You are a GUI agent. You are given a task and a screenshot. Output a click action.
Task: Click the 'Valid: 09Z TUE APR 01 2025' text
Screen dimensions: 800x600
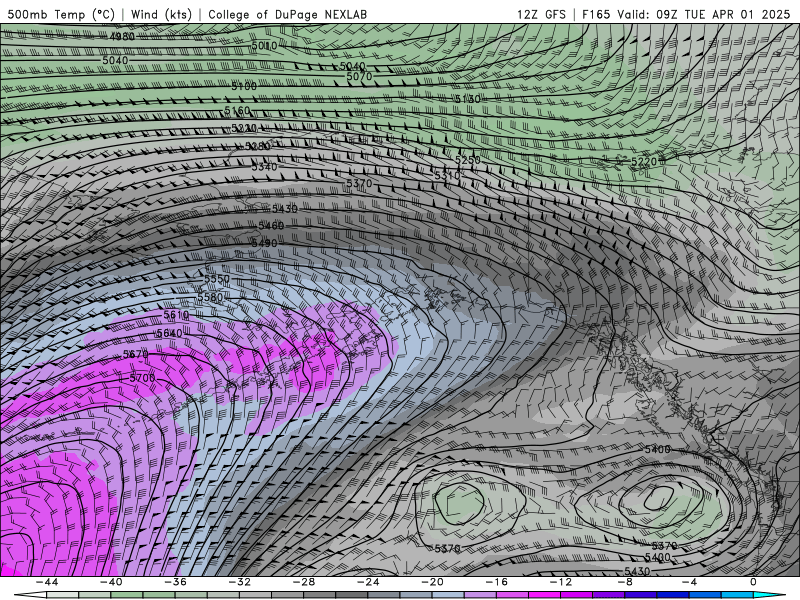(704, 14)
